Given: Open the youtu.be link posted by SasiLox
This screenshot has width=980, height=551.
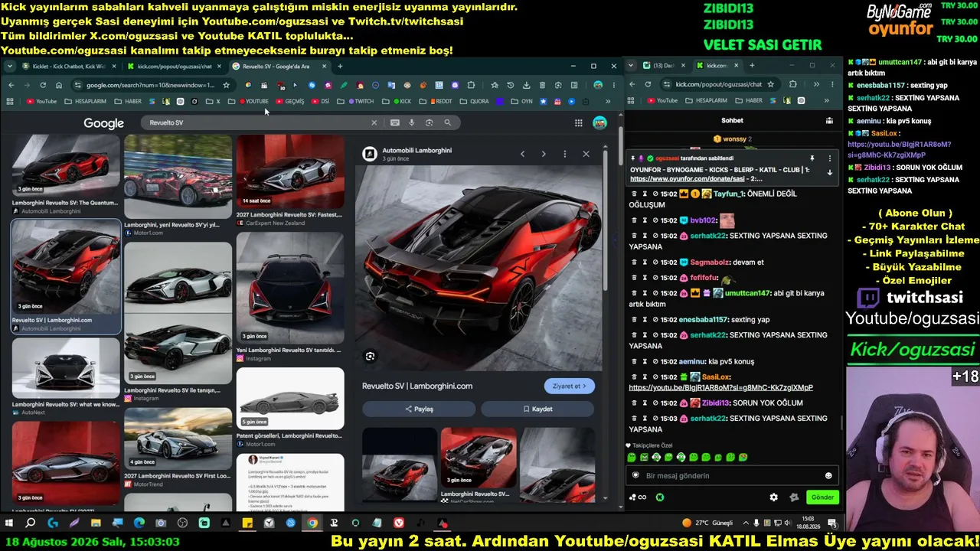Looking at the screenshot, I should click(720, 387).
